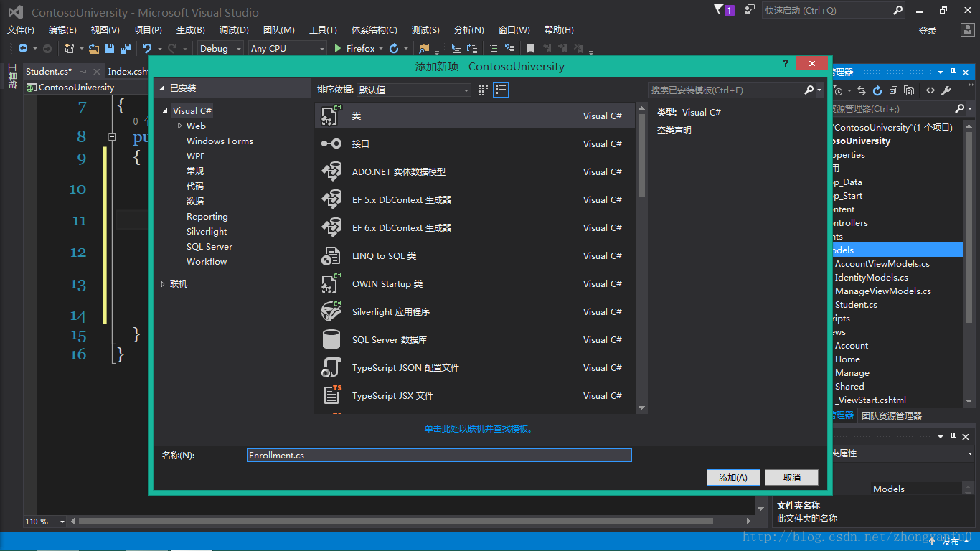Open the 110 % zoom level dropdown
980x551 pixels.
(x=62, y=522)
